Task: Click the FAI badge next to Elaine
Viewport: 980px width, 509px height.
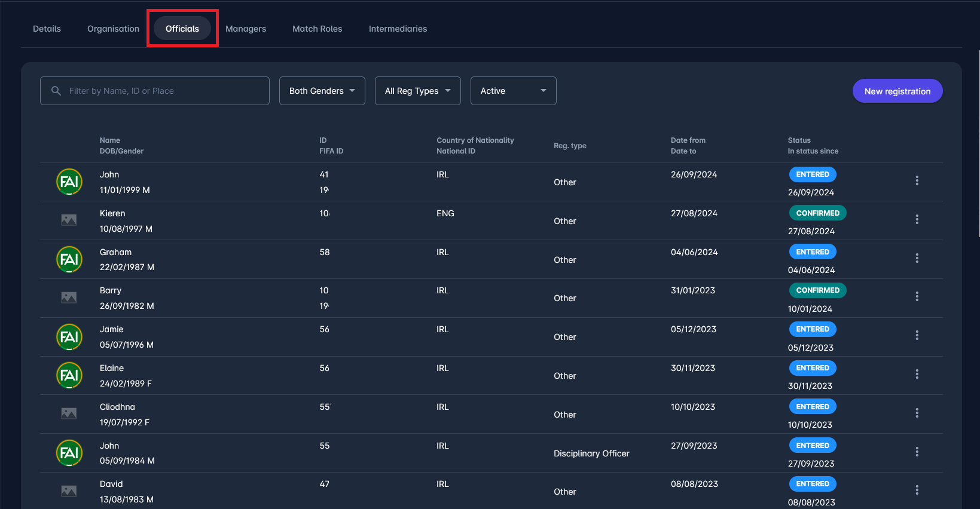Action: click(69, 375)
